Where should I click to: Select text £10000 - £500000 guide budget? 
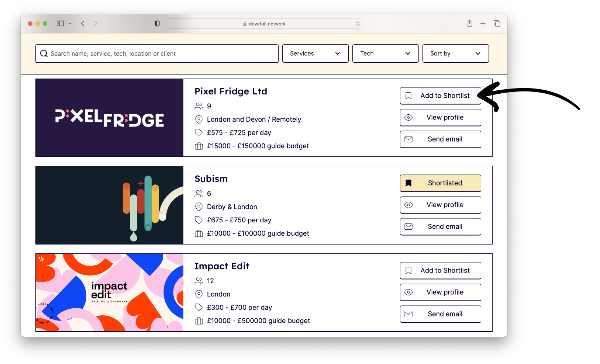[258, 321]
